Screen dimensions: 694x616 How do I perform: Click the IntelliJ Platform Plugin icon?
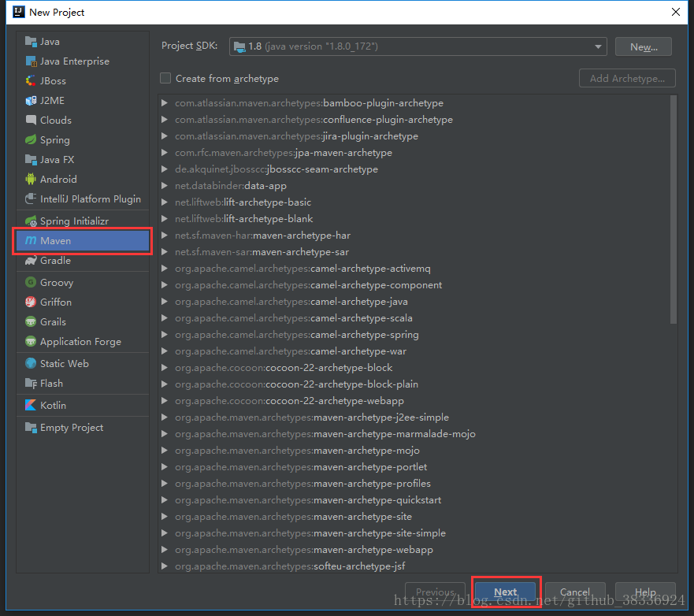point(31,199)
